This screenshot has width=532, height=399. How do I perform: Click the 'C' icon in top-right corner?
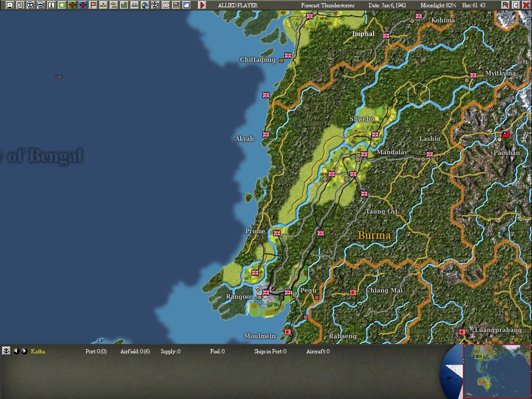(516, 5)
